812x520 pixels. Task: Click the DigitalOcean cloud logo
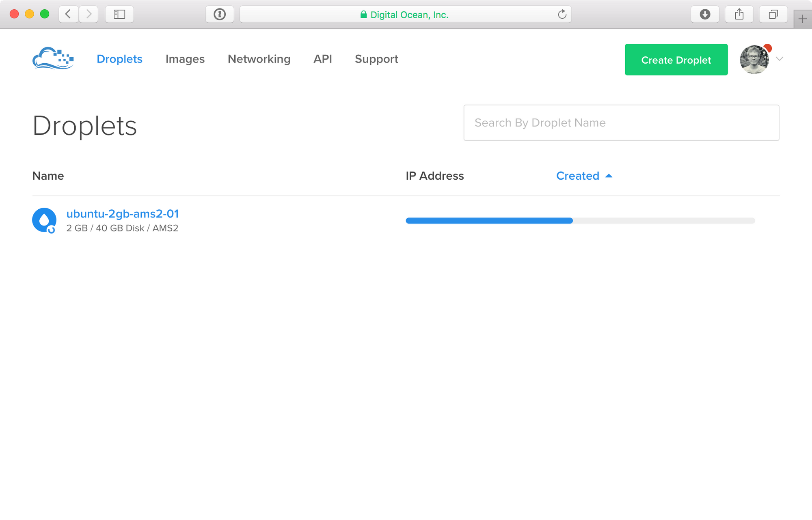point(53,59)
